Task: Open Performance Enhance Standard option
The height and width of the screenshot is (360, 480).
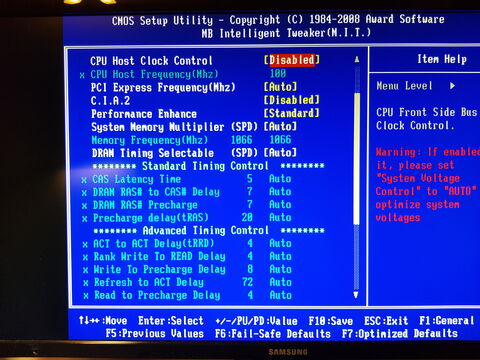Action: pyautogui.click(x=292, y=113)
